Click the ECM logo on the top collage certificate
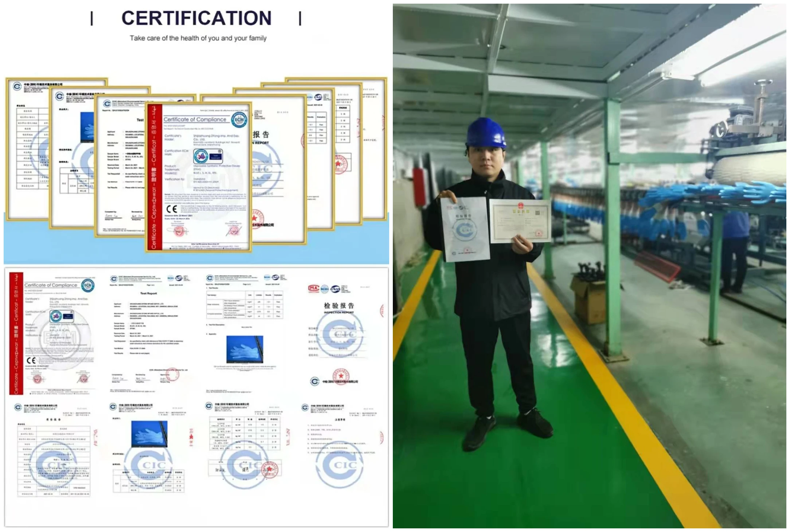Screen dimensions: 790x532 click(x=239, y=120)
